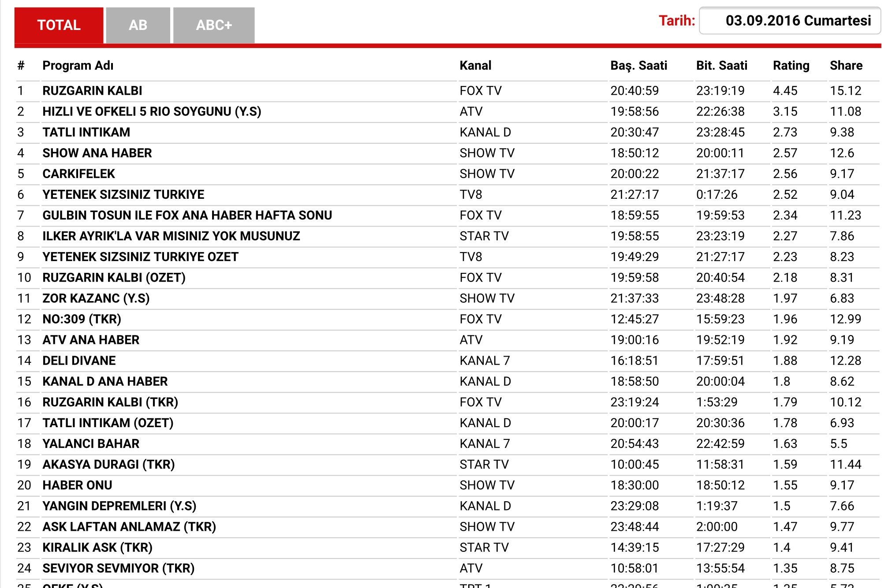Click TATLI INTIKAM program name
Viewport: 892px width, 588px height.
(x=86, y=132)
